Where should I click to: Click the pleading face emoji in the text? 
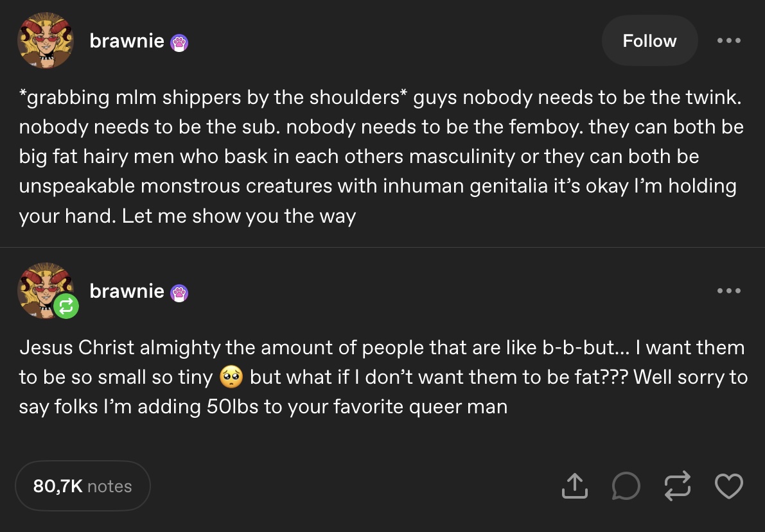[230, 377]
